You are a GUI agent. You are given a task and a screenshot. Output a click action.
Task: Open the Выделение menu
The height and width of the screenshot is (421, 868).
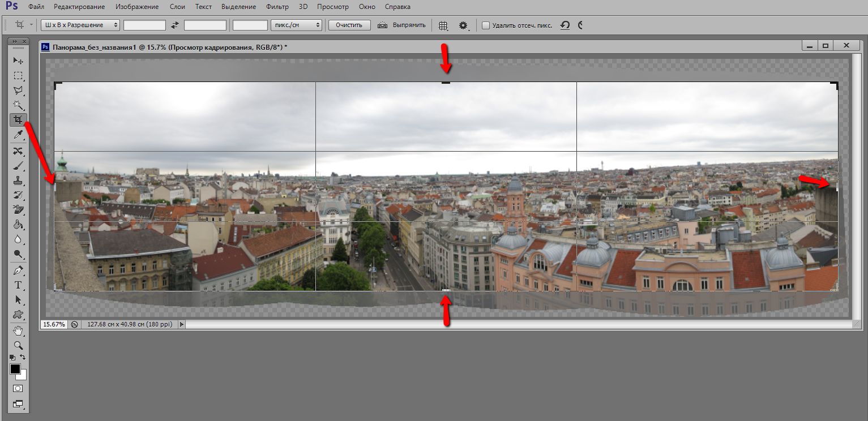[238, 7]
